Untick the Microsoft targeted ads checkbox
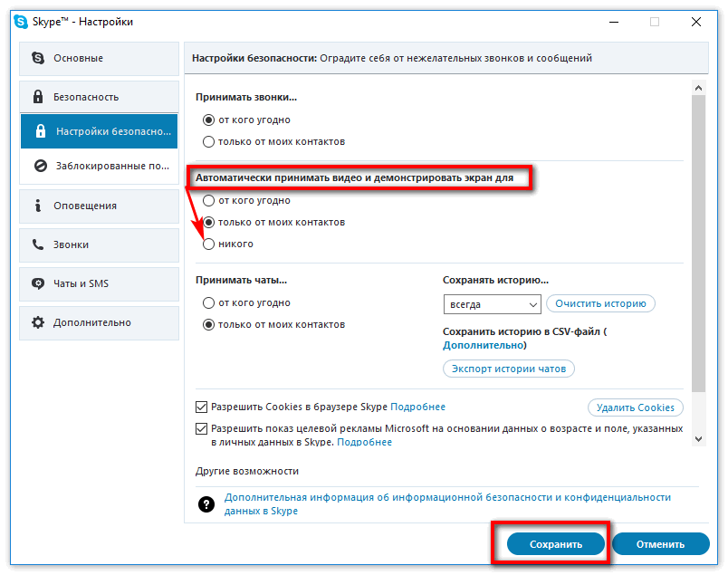Viewport: 728px width, 575px height. point(201,428)
